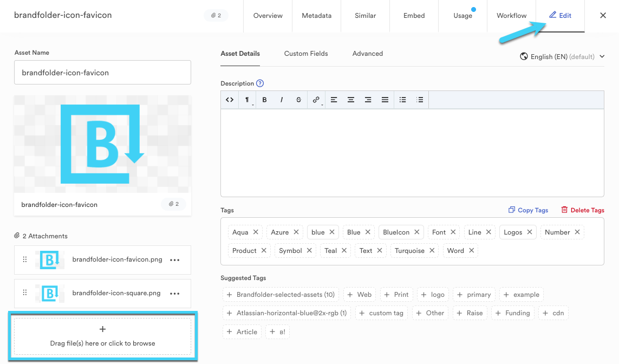Add suggested tag Article
The height and width of the screenshot is (364, 619).
242,332
